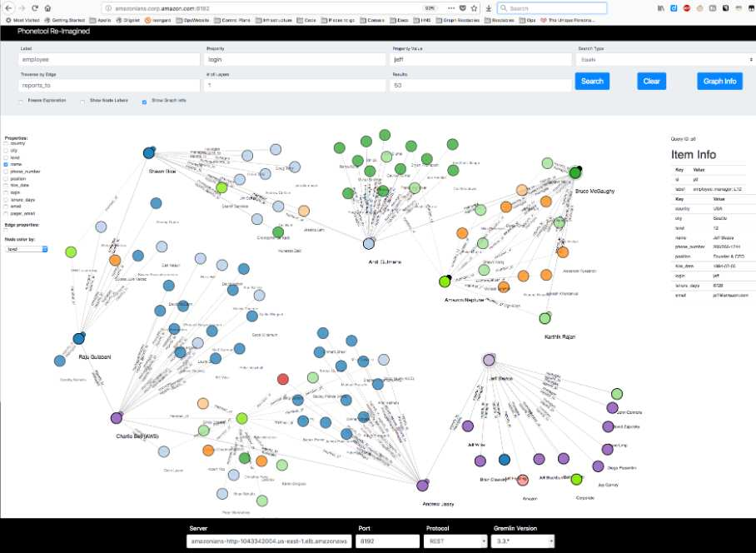Open the Getting Started bookmark

pos(64,20)
